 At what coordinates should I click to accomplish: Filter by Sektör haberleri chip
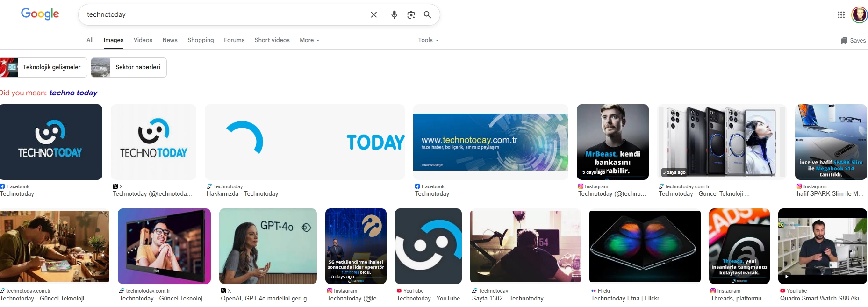coord(129,67)
